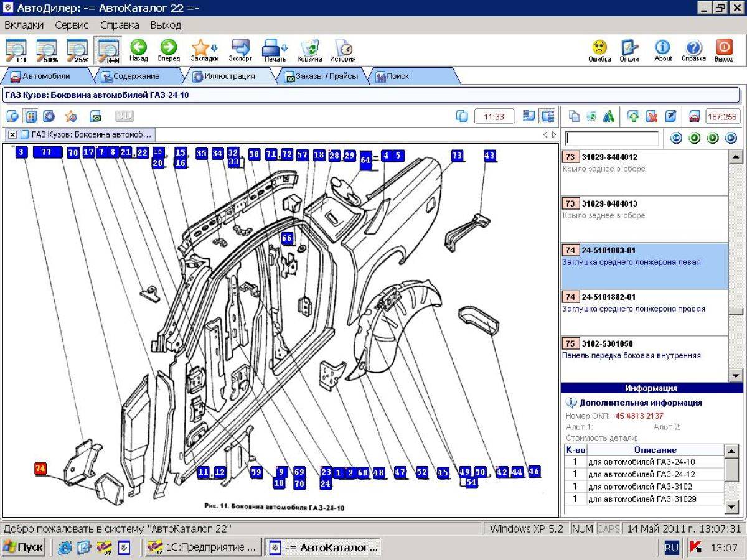Open the Вкладки menu
The width and height of the screenshot is (747, 560).
pyautogui.click(x=24, y=25)
